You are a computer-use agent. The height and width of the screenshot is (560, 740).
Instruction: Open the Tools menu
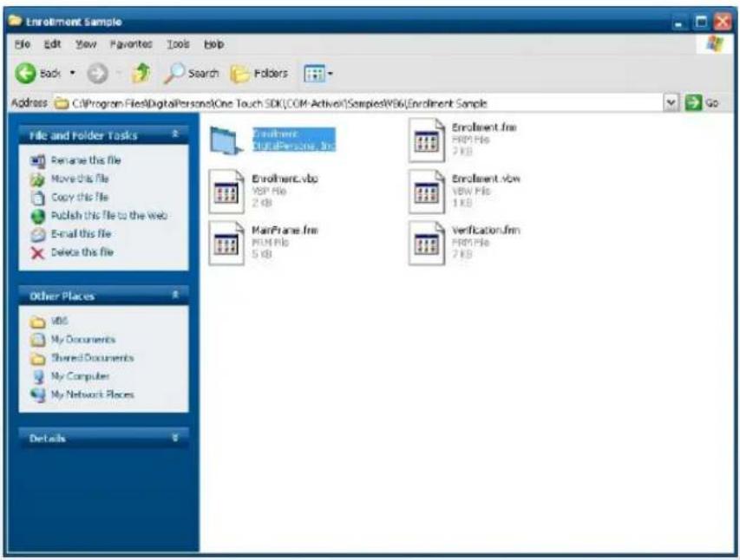point(178,44)
